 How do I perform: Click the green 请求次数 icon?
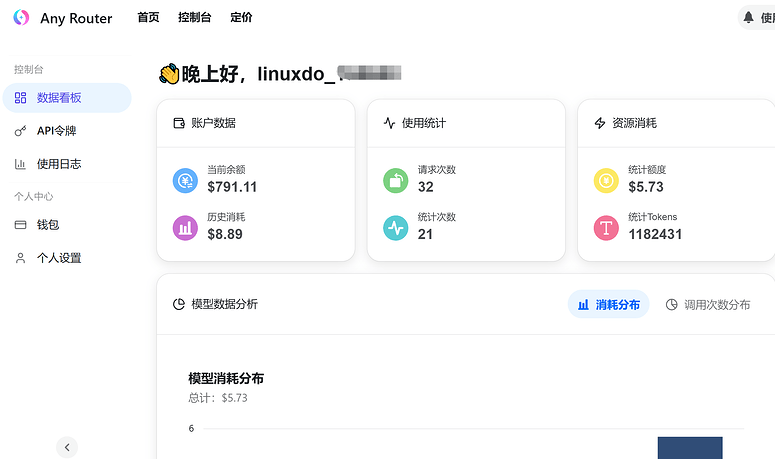coord(396,181)
